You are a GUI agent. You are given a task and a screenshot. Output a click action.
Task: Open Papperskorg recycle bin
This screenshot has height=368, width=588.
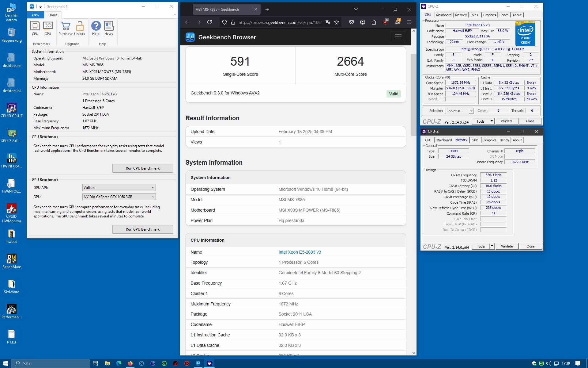click(x=12, y=35)
